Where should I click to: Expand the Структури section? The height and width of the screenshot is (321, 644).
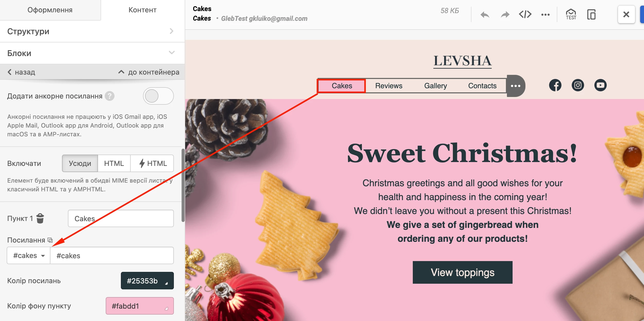point(92,31)
